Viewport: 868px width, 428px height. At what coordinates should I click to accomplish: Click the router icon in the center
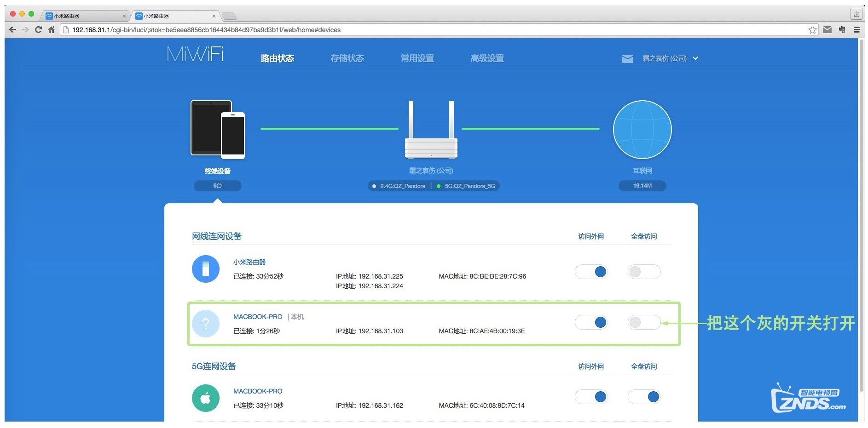431,130
